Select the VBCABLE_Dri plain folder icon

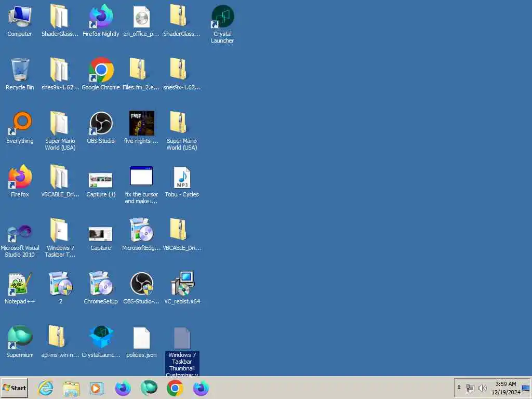coord(60,181)
